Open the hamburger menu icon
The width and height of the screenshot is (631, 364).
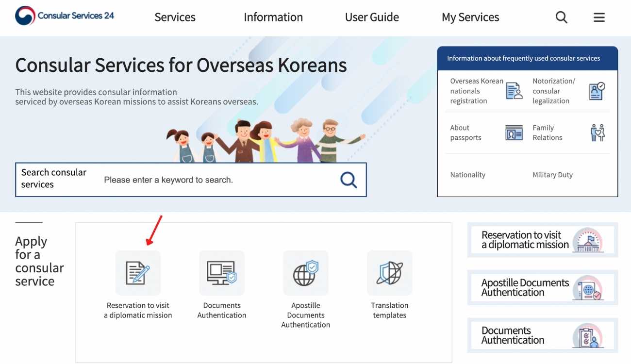click(x=599, y=17)
